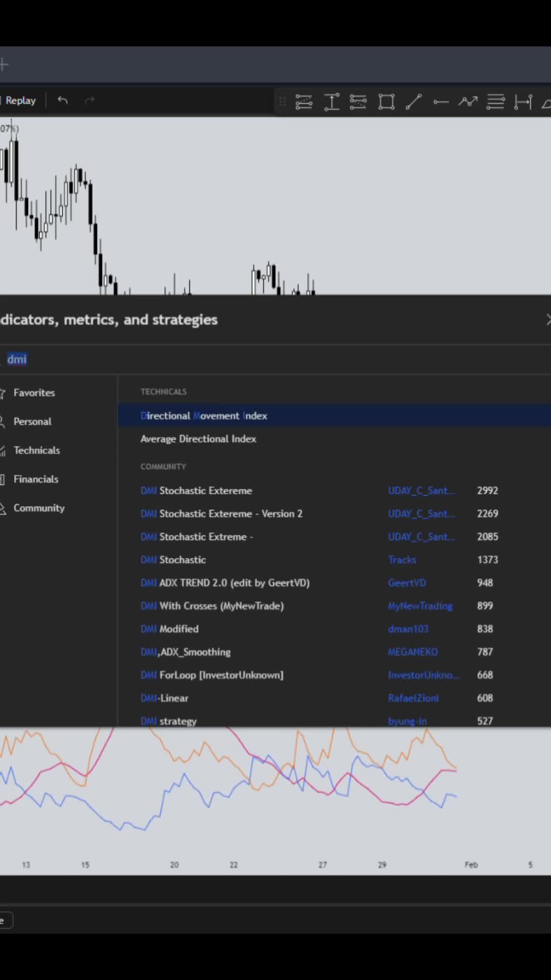Close the indicators dialog

click(x=548, y=320)
